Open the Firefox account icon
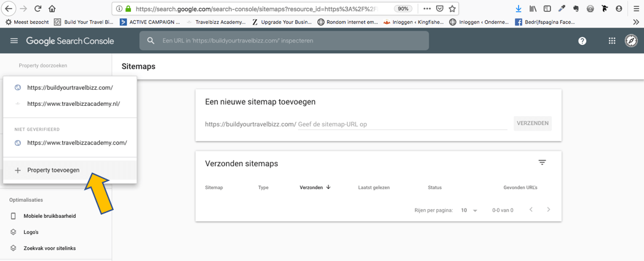 (619, 8)
